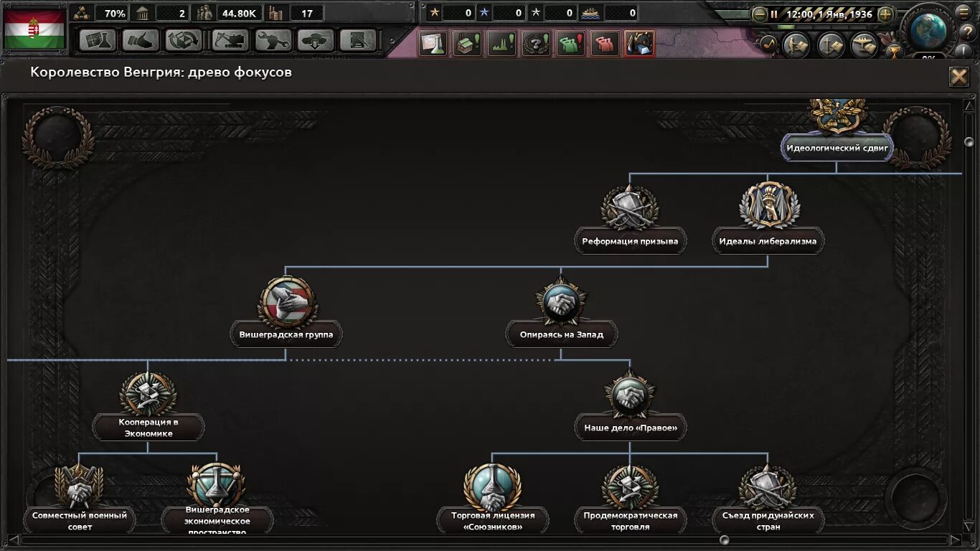Open the Logistics document button
This screenshot has height=551, width=980.
coord(358,40)
